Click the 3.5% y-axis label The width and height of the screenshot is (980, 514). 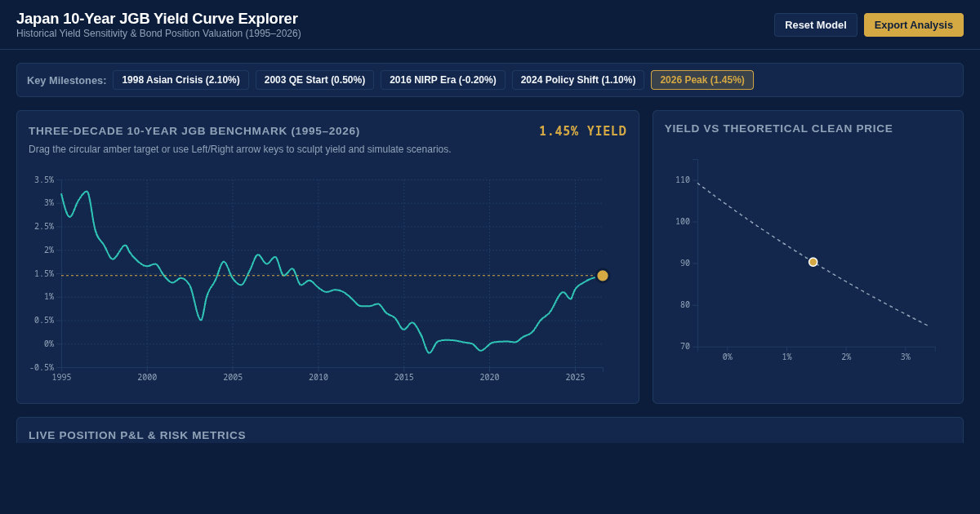point(44,179)
